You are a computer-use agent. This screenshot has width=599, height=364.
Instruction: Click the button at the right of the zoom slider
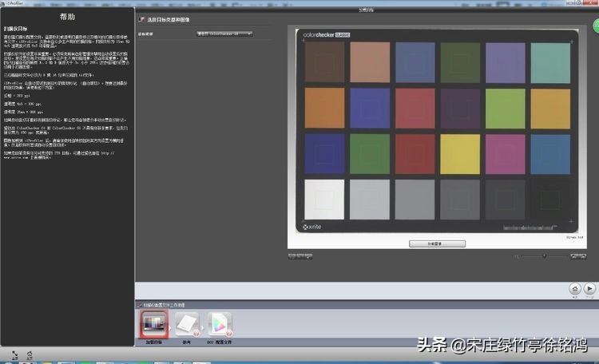578,256
